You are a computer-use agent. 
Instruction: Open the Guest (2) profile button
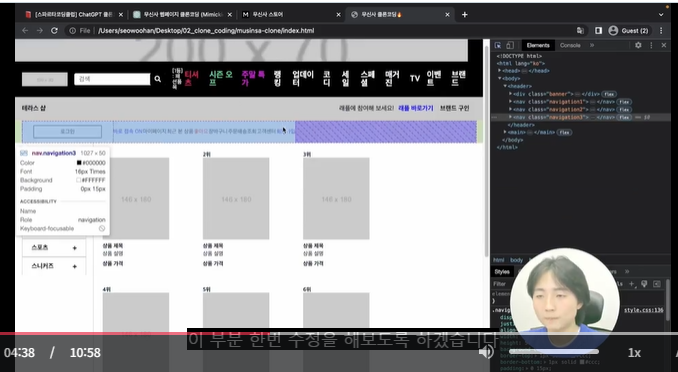[x=629, y=30]
